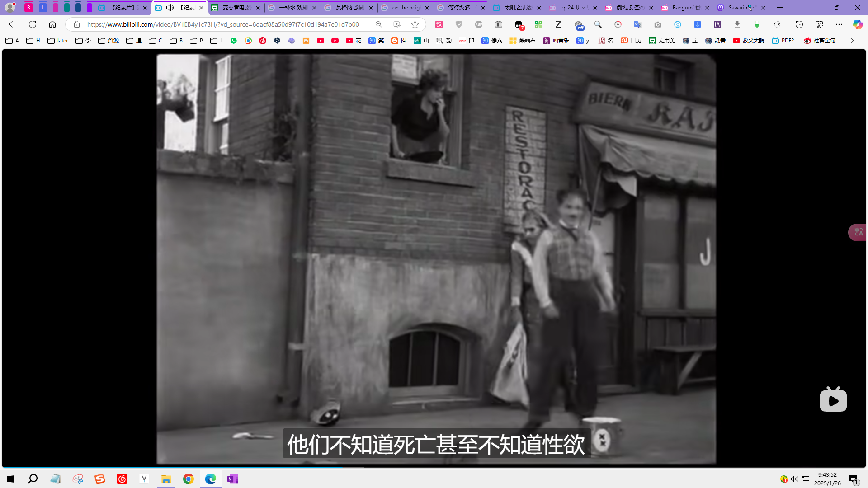The height and width of the screenshot is (488, 868).
Task: Add this page to favorites with the star
Action: (415, 24)
